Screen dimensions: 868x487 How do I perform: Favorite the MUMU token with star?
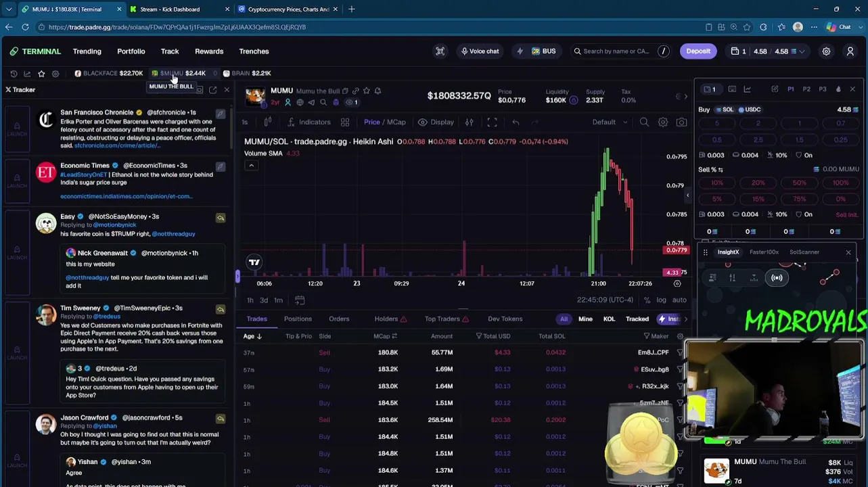[367, 91]
